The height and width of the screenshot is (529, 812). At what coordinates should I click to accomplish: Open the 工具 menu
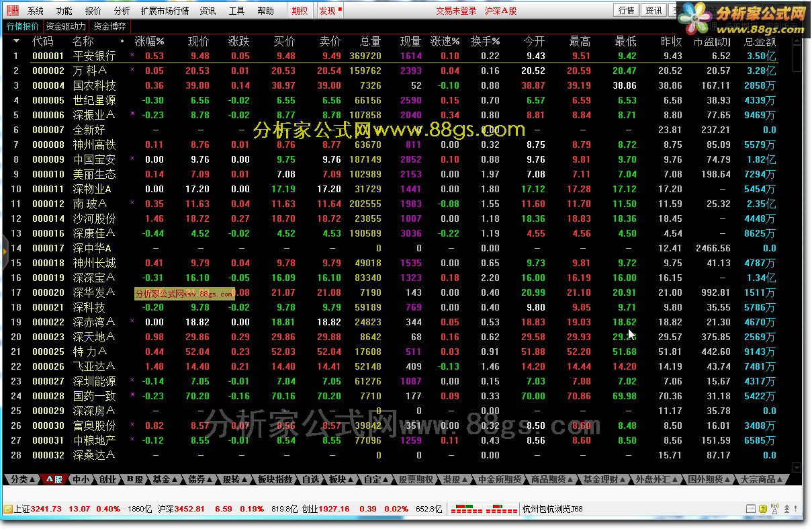tap(236, 11)
